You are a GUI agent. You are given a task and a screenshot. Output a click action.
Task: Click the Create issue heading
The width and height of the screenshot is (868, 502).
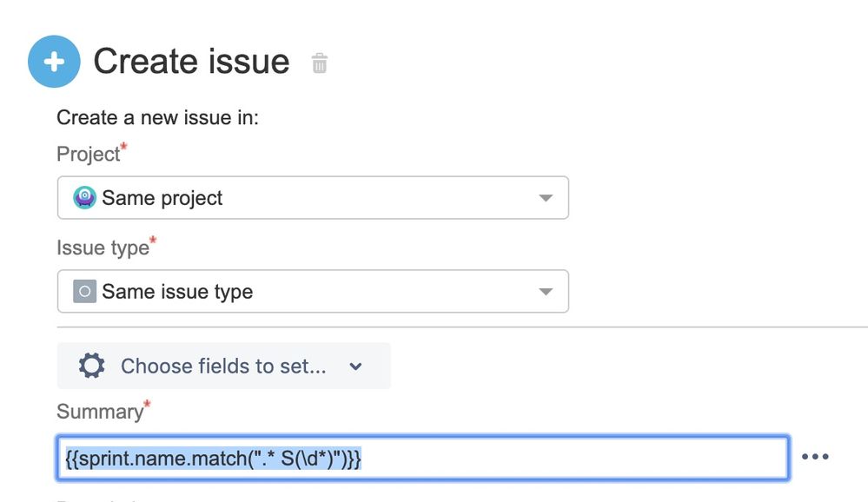tap(191, 62)
